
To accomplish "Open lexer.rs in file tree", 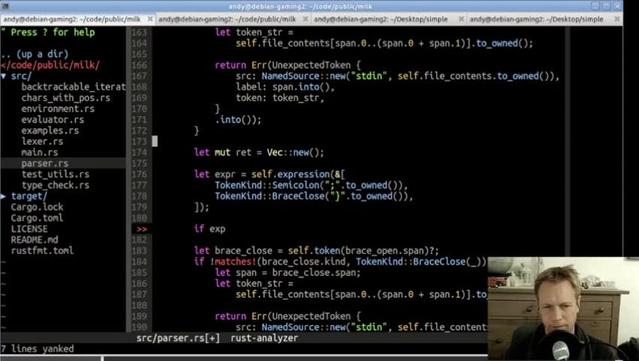I will [42, 142].
